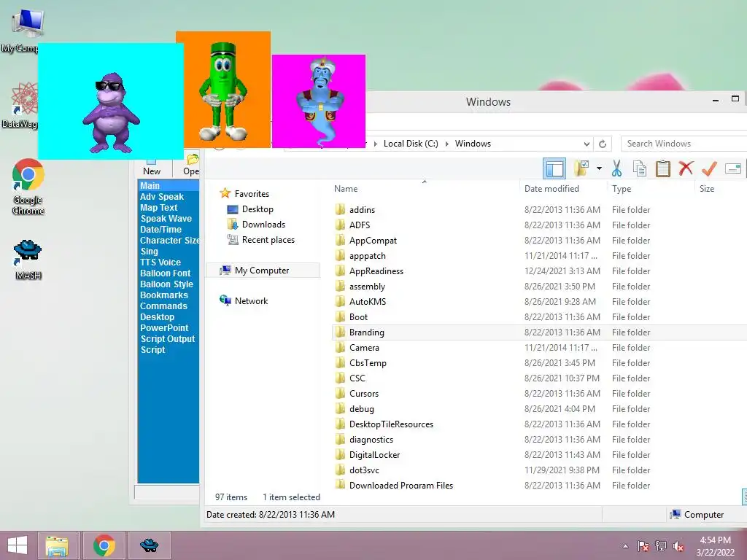The image size is (747, 560).
Task: Open the Script Output tab in MASH
Action: (x=167, y=339)
